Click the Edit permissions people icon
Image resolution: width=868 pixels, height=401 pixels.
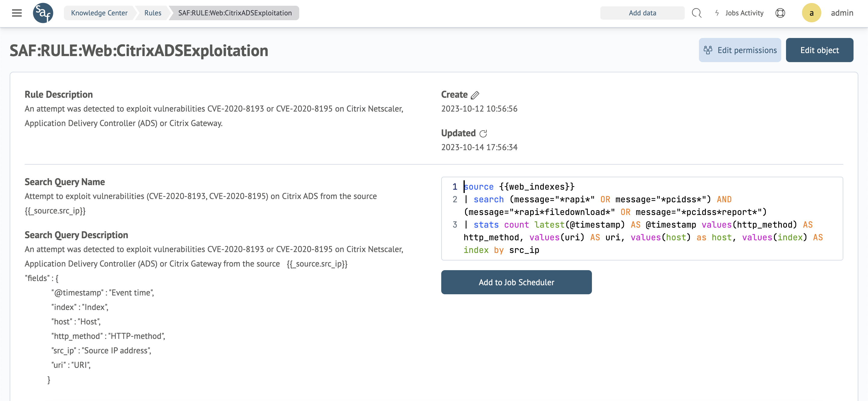pyautogui.click(x=708, y=50)
